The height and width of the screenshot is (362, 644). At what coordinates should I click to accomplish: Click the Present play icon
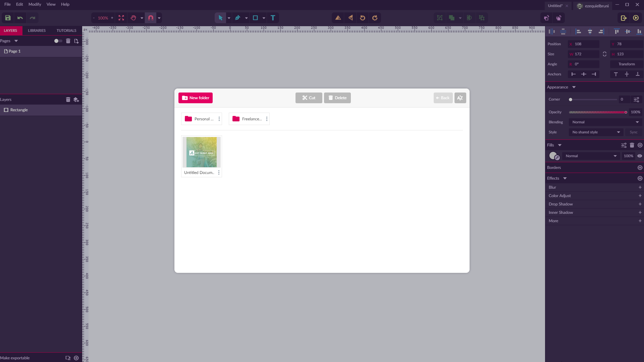point(636,18)
